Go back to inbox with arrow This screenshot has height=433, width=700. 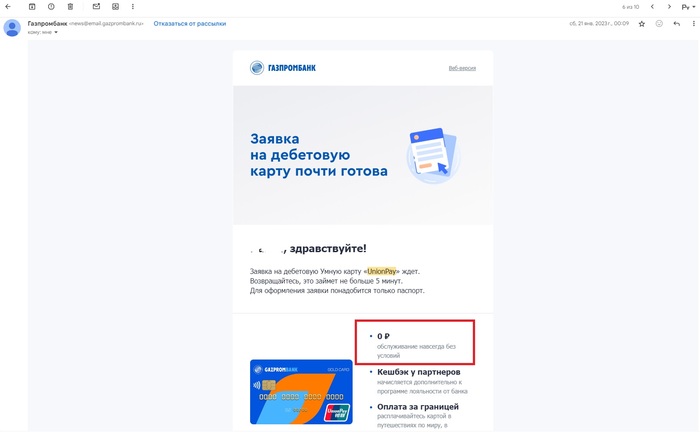pos(8,7)
